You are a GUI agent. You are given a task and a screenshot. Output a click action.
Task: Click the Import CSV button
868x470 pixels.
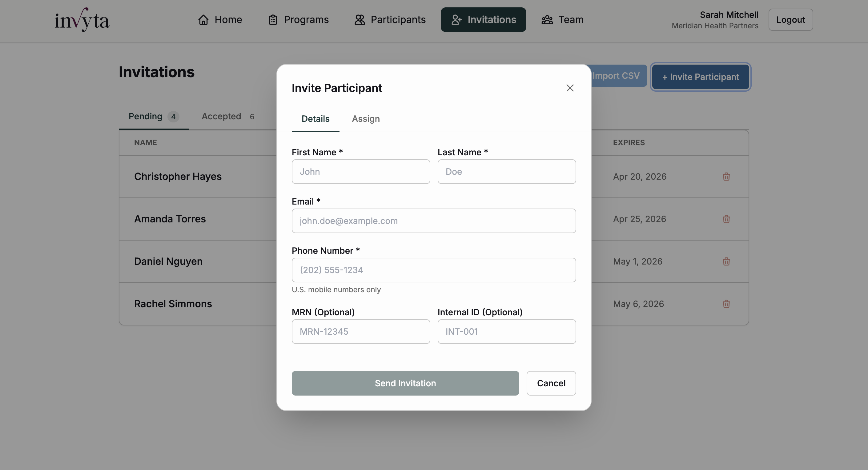coord(619,76)
